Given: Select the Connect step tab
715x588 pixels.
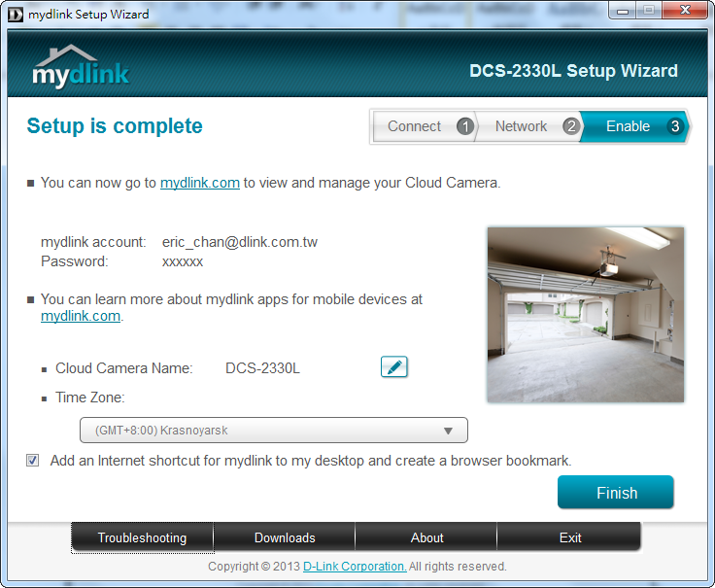Looking at the screenshot, I should (x=415, y=126).
